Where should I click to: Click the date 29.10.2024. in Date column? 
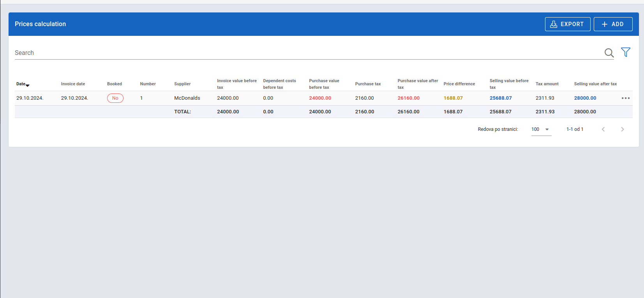pyautogui.click(x=30, y=98)
